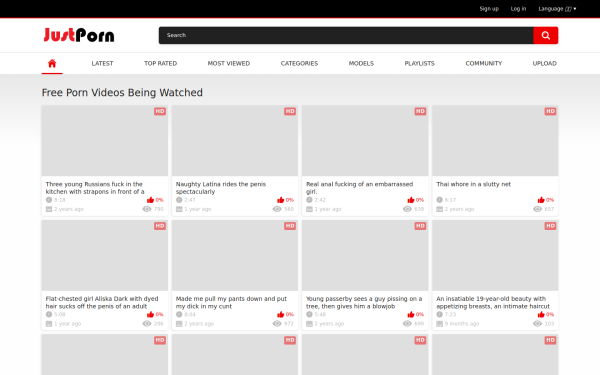Open the 'Flat-chested girl Aliska Dark' title link
The height and width of the screenshot is (375, 600).
pos(102,302)
